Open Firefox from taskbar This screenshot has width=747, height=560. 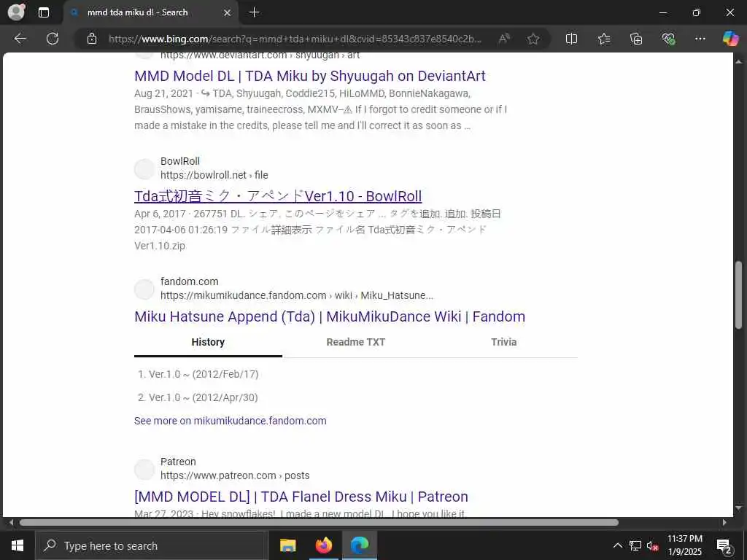click(x=323, y=545)
